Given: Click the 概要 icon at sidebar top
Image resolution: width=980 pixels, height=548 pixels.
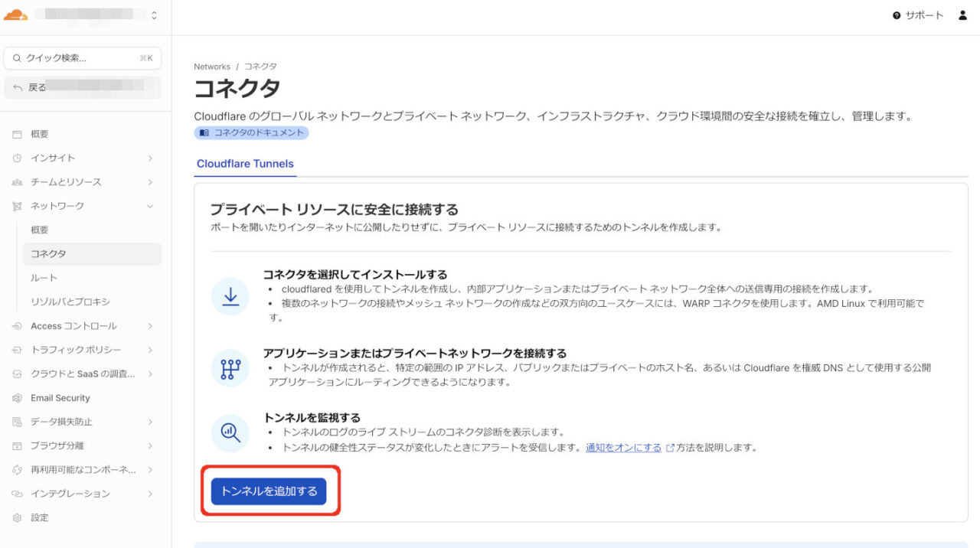Looking at the screenshot, I should click(x=17, y=134).
